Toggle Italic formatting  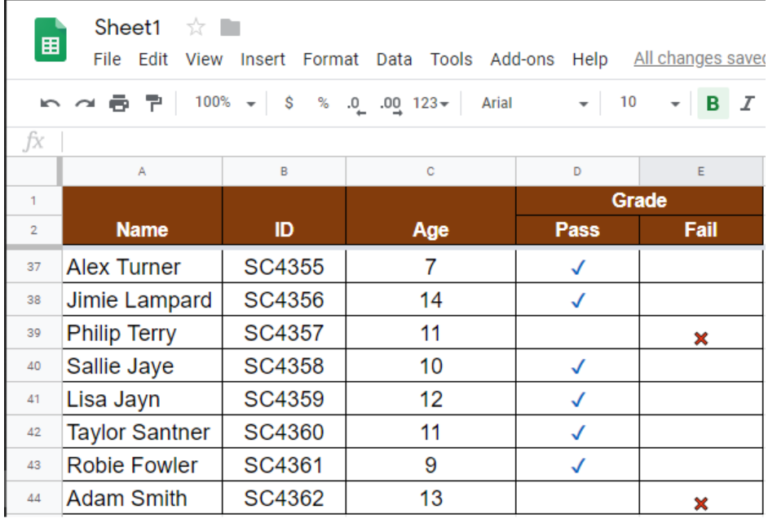747,103
